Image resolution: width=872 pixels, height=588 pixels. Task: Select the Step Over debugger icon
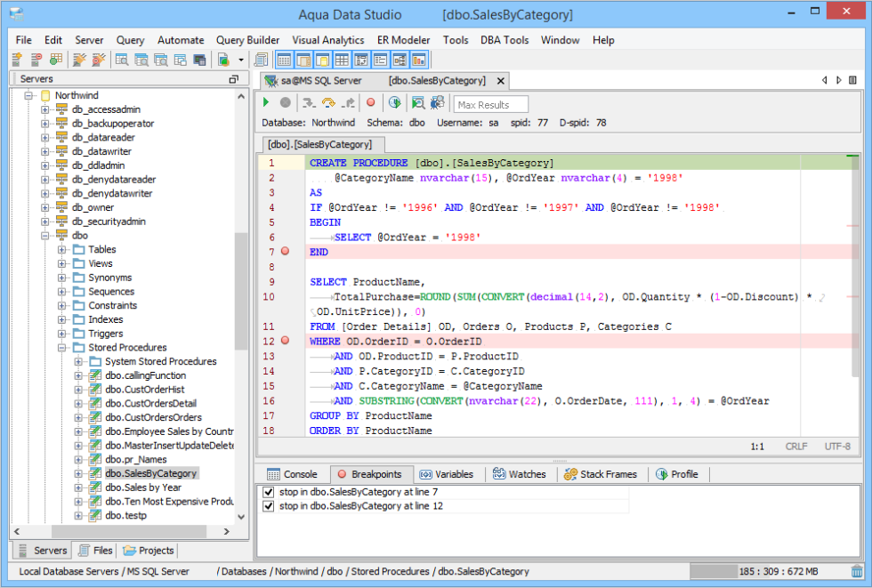[327, 102]
